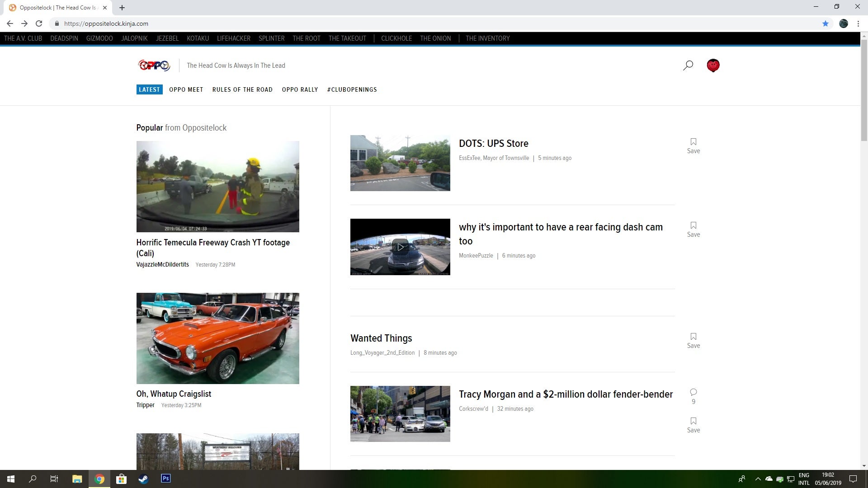Click the freeway crash thumbnail image

point(218,187)
